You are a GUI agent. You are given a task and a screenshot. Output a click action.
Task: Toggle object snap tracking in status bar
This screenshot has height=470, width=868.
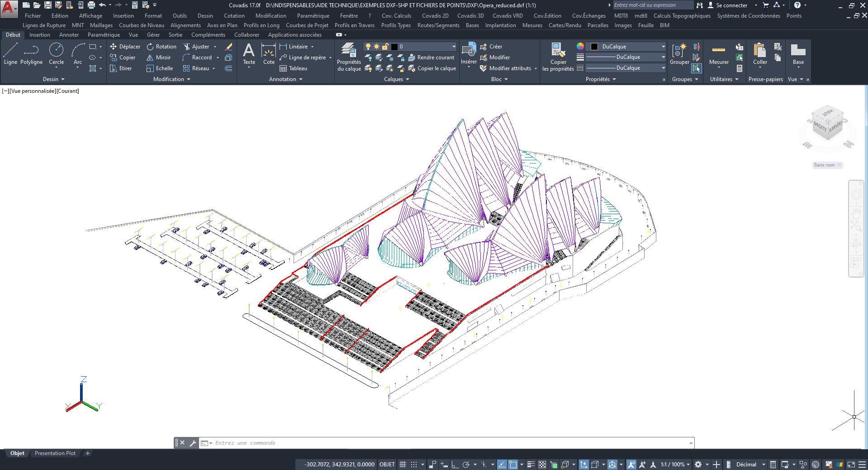click(x=502, y=464)
